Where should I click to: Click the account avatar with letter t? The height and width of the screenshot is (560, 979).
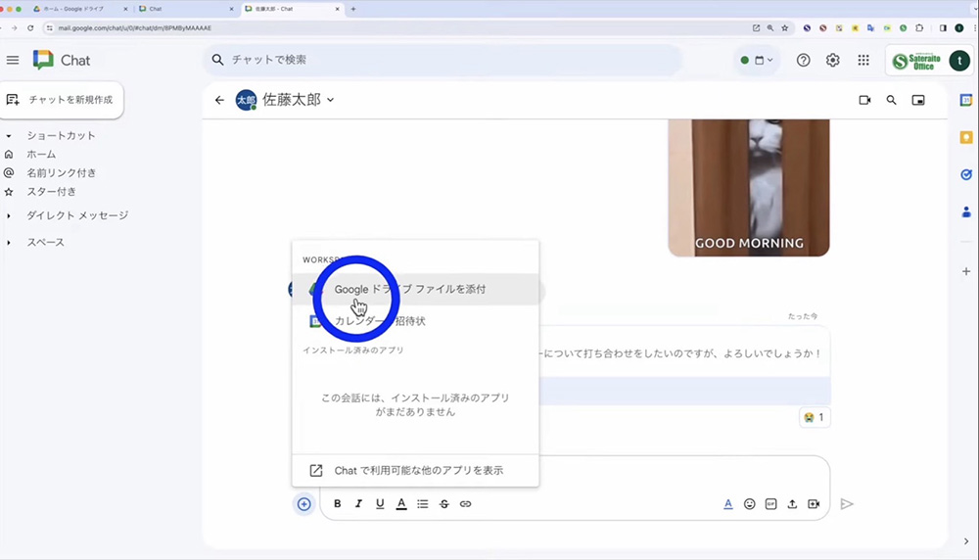959,61
